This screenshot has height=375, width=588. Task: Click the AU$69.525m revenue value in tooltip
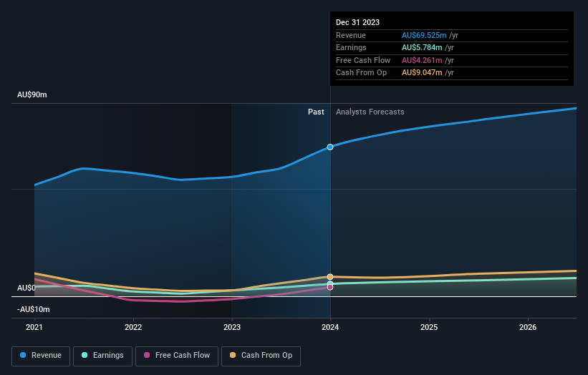click(424, 35)
